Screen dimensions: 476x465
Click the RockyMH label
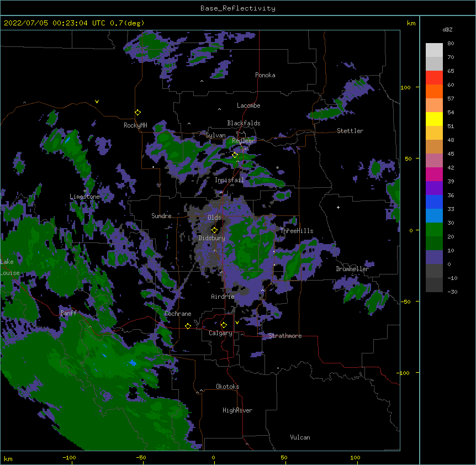pos(135,125)
